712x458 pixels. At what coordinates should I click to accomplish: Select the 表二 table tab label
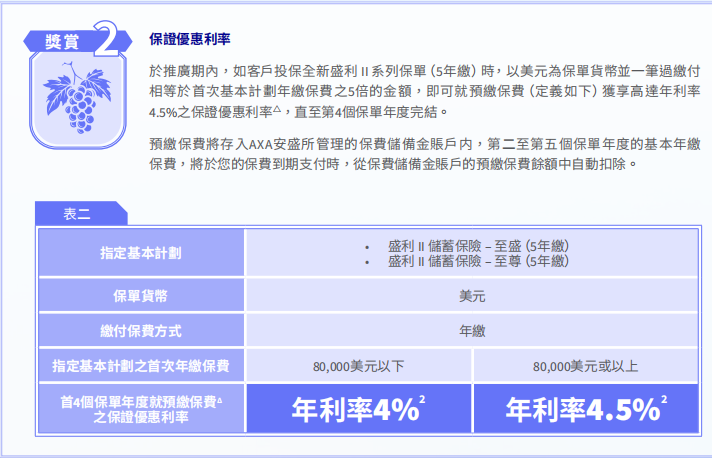point(78,214)
